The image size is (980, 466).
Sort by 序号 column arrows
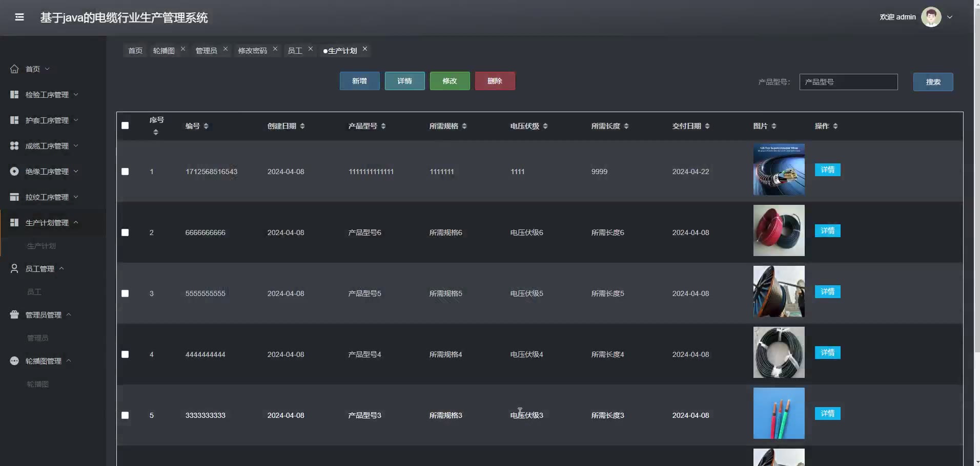[156, 132]
